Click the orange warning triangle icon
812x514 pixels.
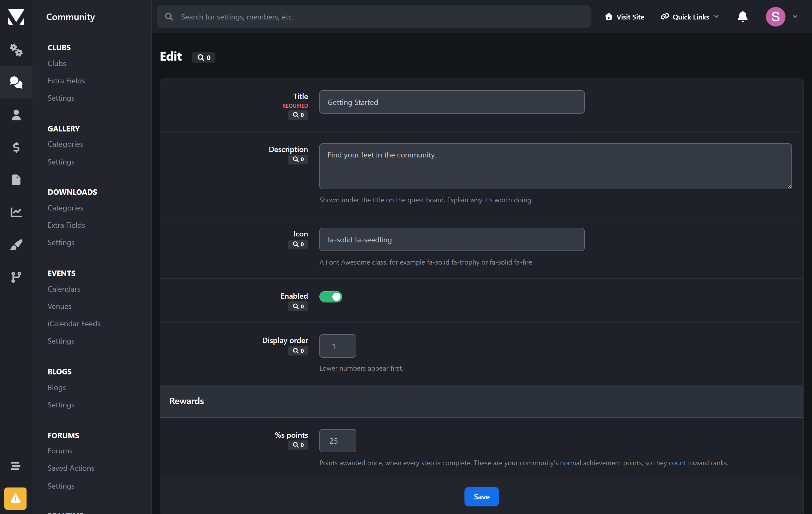[15, 498]
